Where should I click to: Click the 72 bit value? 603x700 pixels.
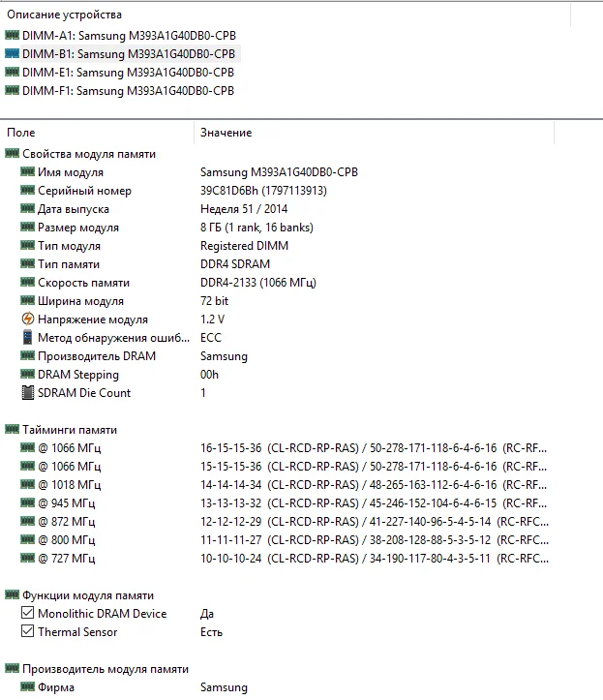(214, 301)
